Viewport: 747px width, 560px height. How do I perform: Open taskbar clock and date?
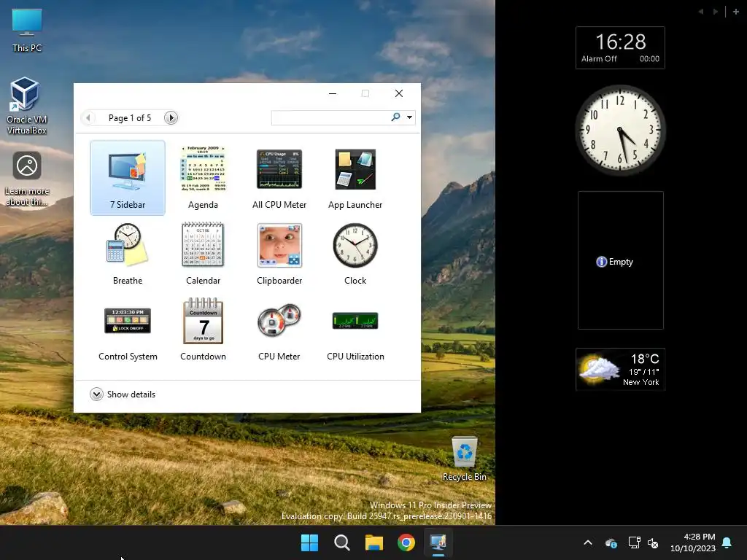coord(693,542)
